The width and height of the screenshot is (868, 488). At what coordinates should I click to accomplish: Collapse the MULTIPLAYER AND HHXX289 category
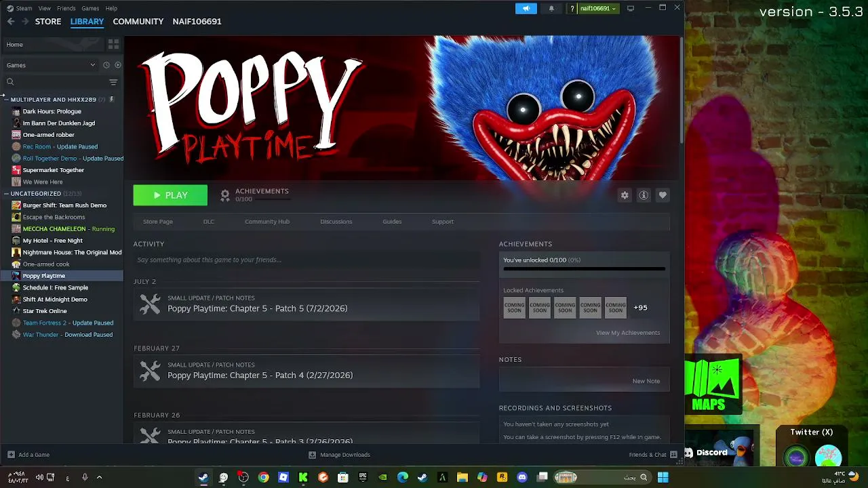point(6,100)
